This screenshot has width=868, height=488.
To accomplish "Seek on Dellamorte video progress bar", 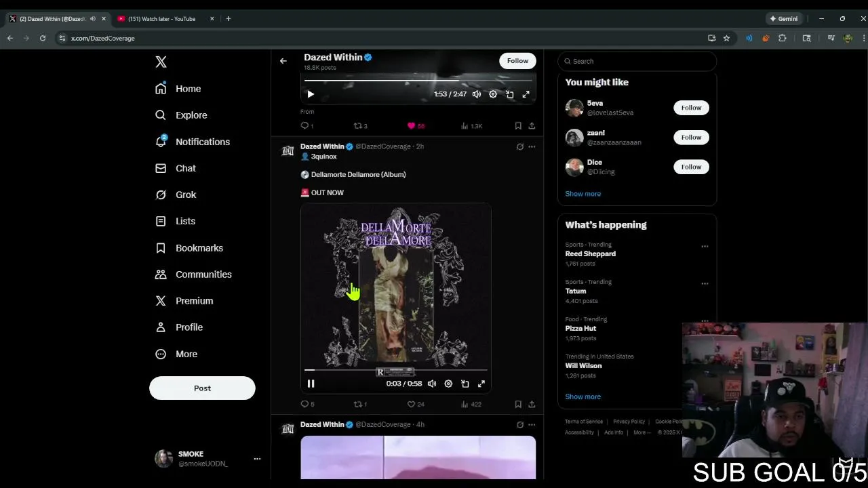I will 395,370.
